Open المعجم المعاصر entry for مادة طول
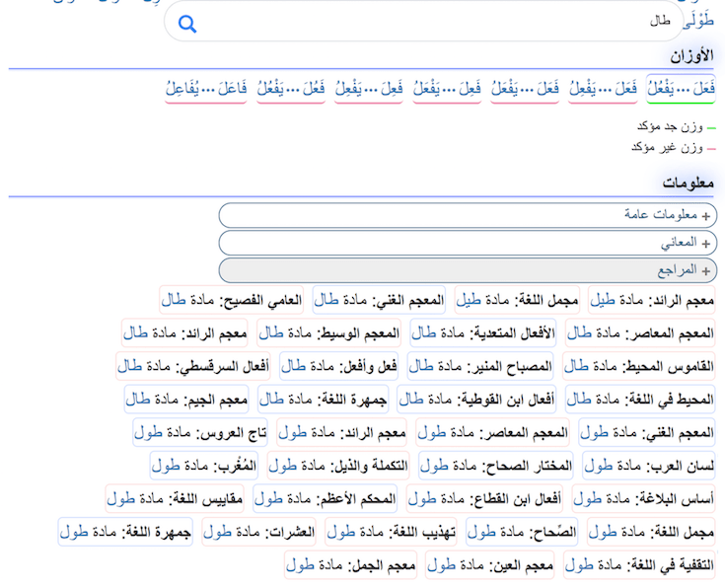Image resolution: width=725 pixels, height=588 pixels. coord(492,432)
